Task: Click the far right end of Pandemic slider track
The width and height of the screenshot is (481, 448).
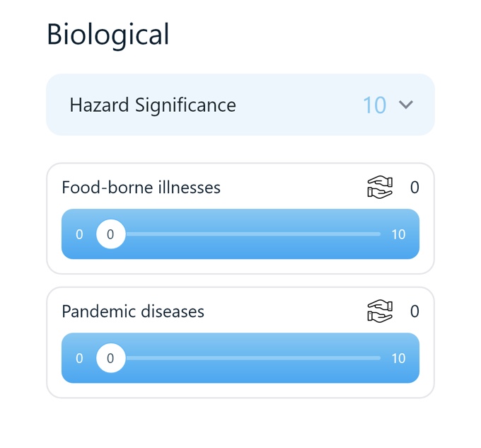Action: 379,358
